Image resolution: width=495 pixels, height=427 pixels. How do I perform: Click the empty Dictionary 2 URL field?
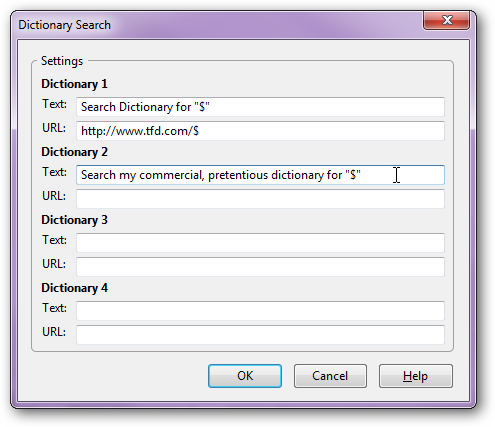pos(260,199)
